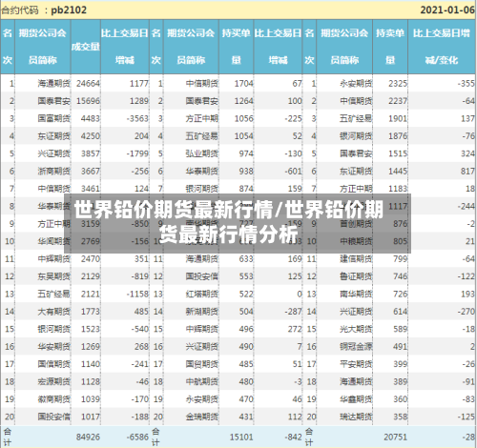Viewport: 477px width, 448px height.
Task: Click the 国贸期货 company cell
Action: tap(202, 364)
